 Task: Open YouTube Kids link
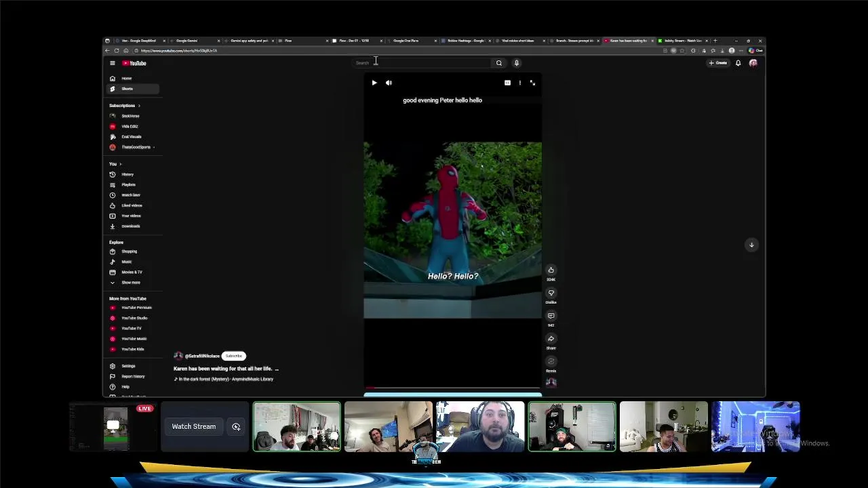pos(133,349)
